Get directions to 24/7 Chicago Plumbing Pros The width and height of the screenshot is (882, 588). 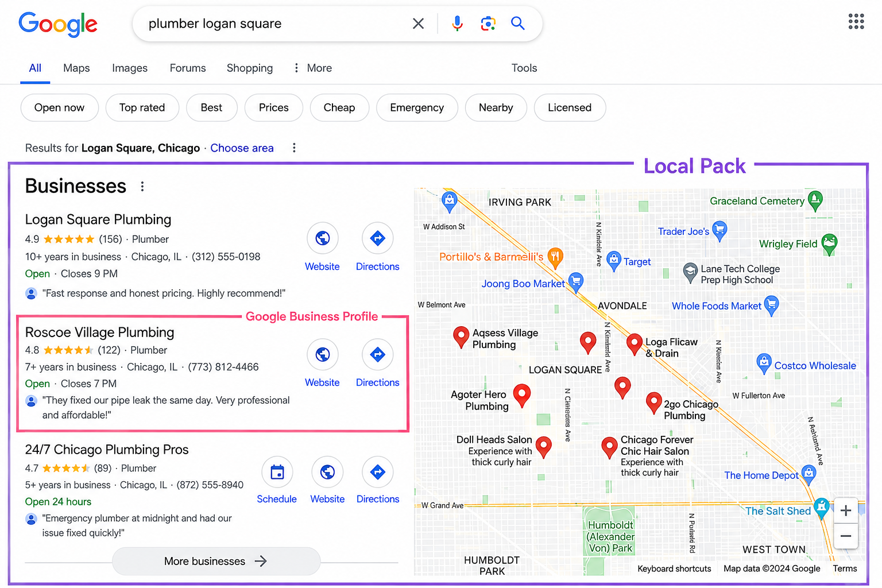(x=378, y=472)
